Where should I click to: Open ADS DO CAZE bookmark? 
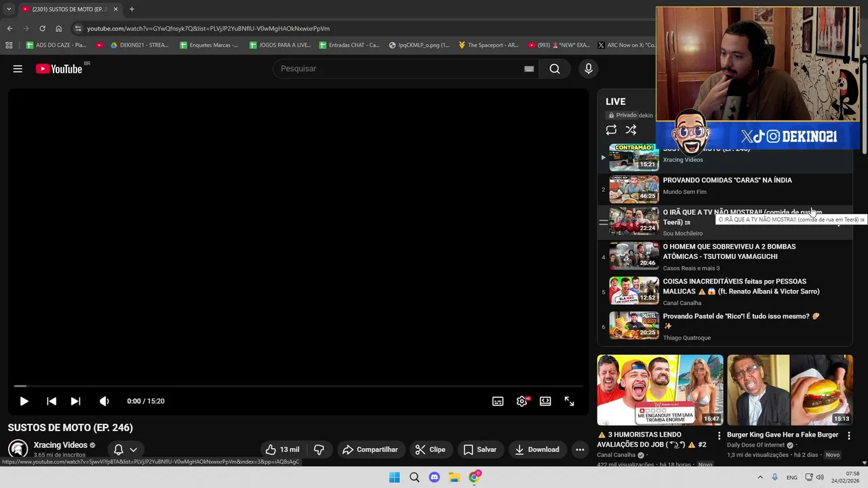(x=56, y=45)
